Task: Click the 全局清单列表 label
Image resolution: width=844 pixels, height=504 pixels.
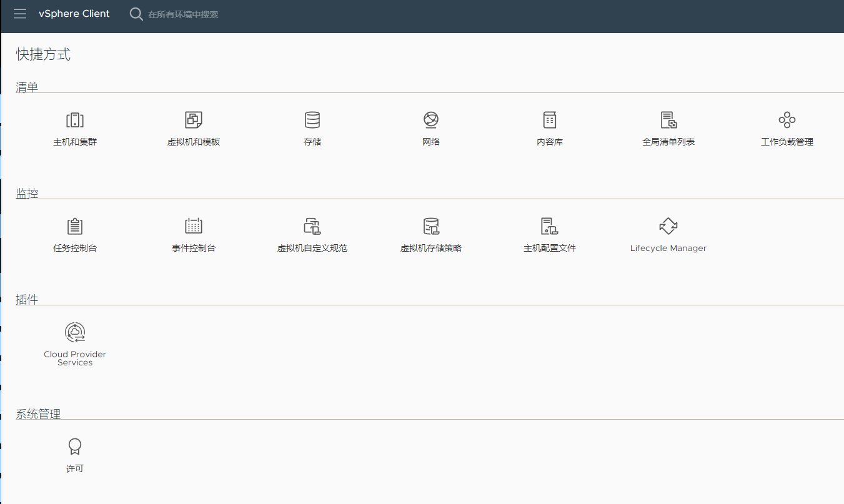Action: (x=668, y=142)
